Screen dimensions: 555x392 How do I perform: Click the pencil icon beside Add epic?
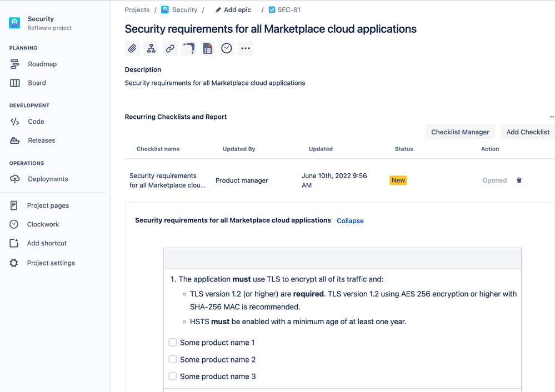point(218,10)
